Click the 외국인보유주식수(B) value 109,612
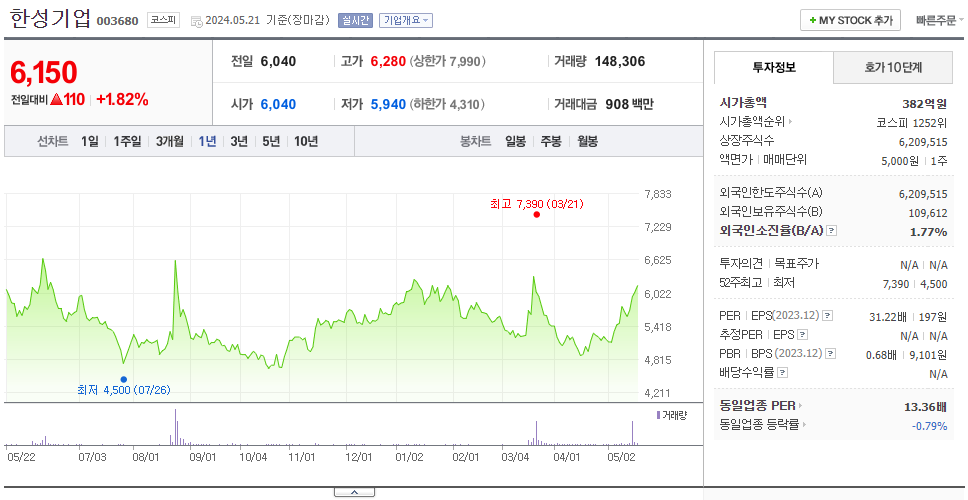 point(928,214)
